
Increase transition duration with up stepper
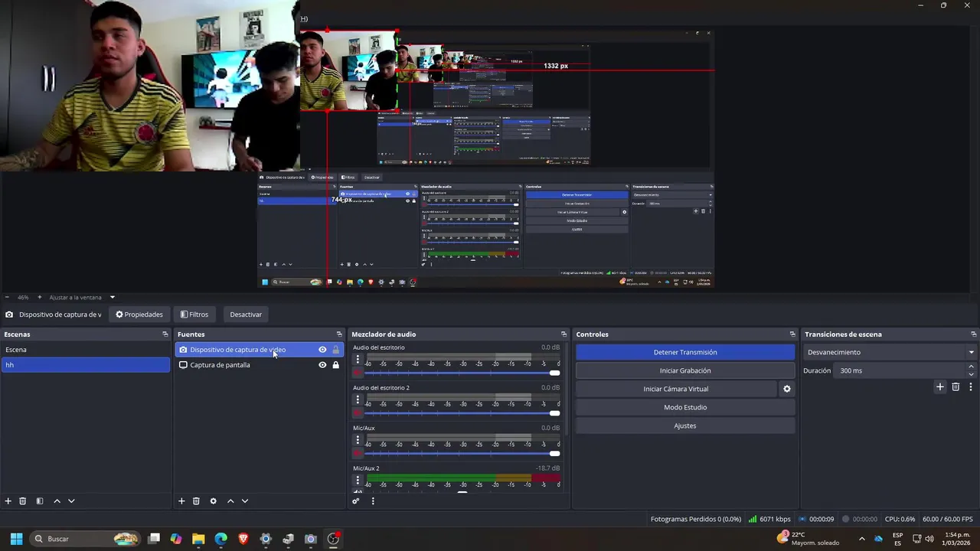(x=972, y=367)
